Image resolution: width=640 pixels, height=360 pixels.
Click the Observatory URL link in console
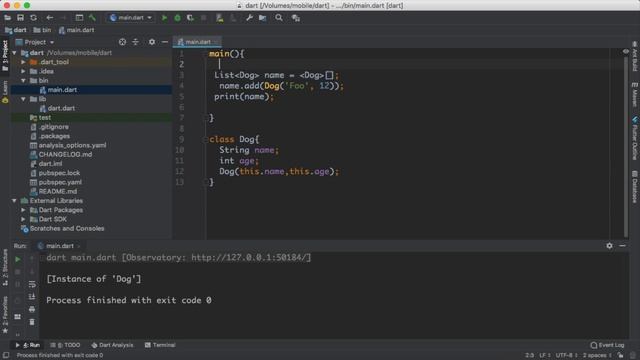249,258
